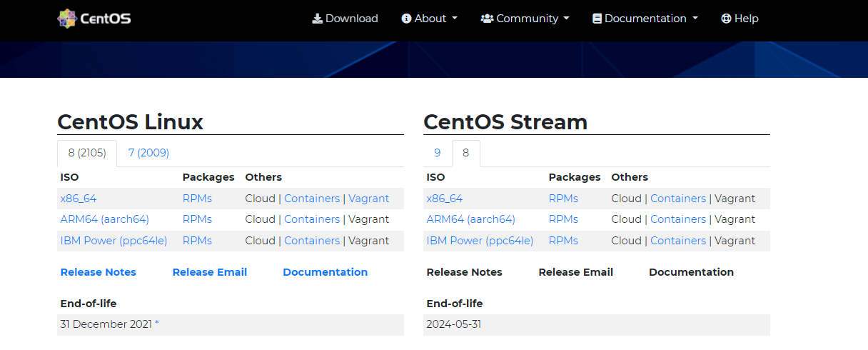868x350 pixels.
Task: Open RPMs for CentOS Stream ARM64
Action: pos(563,219)
